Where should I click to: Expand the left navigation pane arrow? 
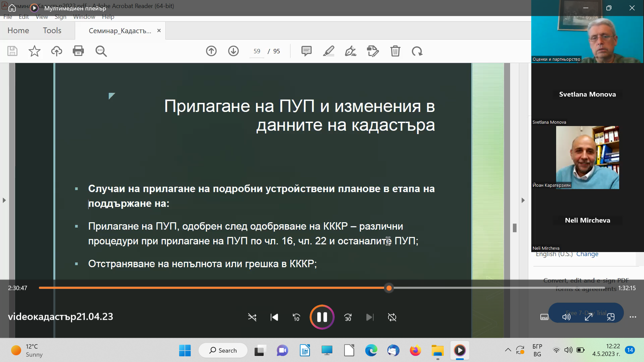[x=4, y=200]
